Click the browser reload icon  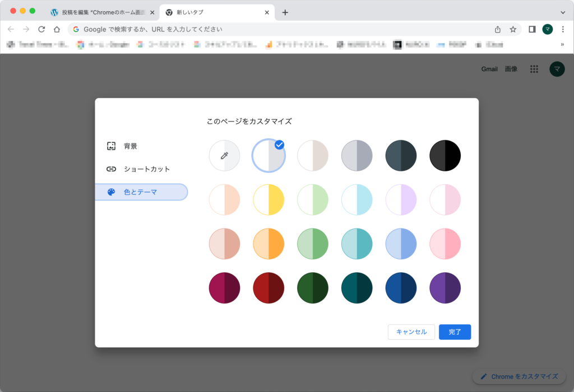point(41,29)
